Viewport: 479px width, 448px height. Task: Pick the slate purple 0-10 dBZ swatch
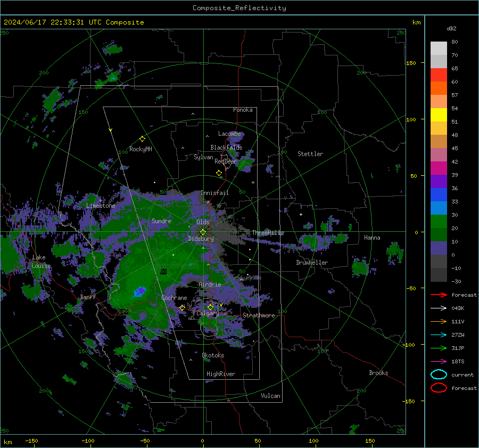pos(439,248)
